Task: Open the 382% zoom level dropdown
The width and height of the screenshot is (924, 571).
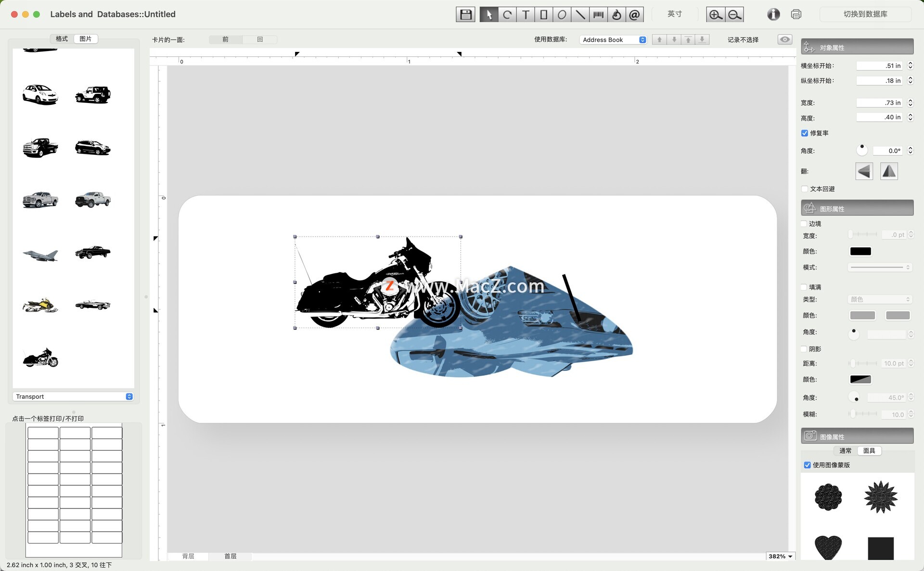Action: click(780, 556)
